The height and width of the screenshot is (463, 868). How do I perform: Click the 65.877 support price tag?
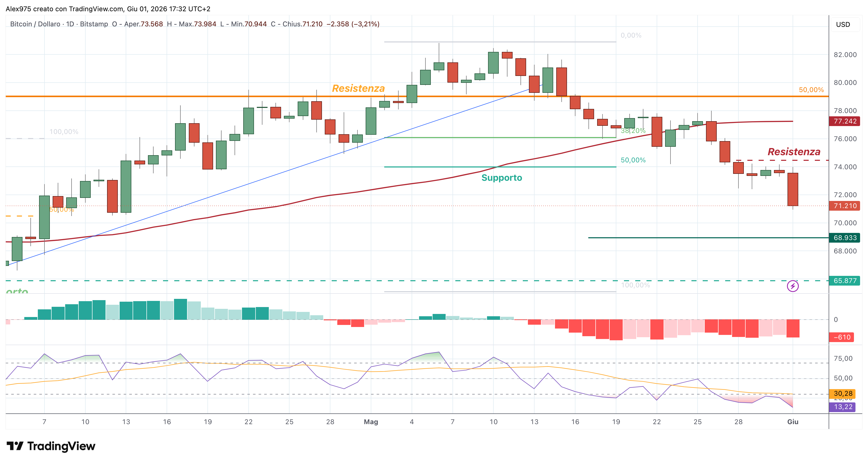[845, 280]
